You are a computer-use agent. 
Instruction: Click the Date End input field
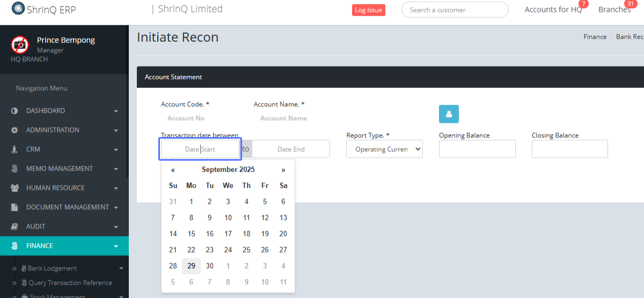click(291, 149)
